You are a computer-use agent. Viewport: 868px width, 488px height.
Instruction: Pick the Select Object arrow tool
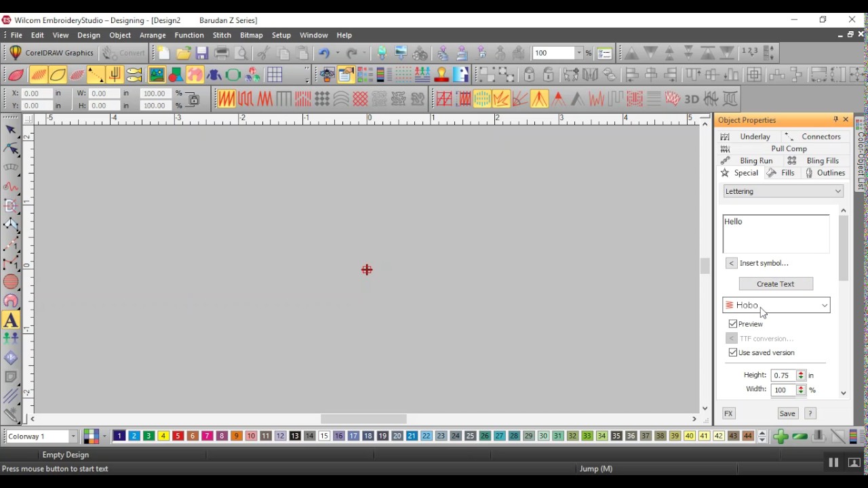point(11,129)
